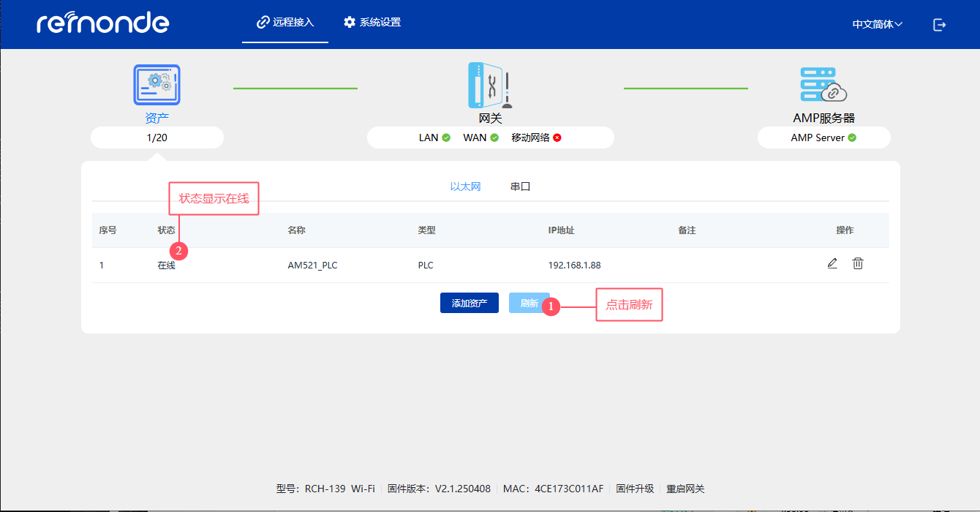
Task: Click the 刷新 refresh button
Action: [x=529, y=303]
